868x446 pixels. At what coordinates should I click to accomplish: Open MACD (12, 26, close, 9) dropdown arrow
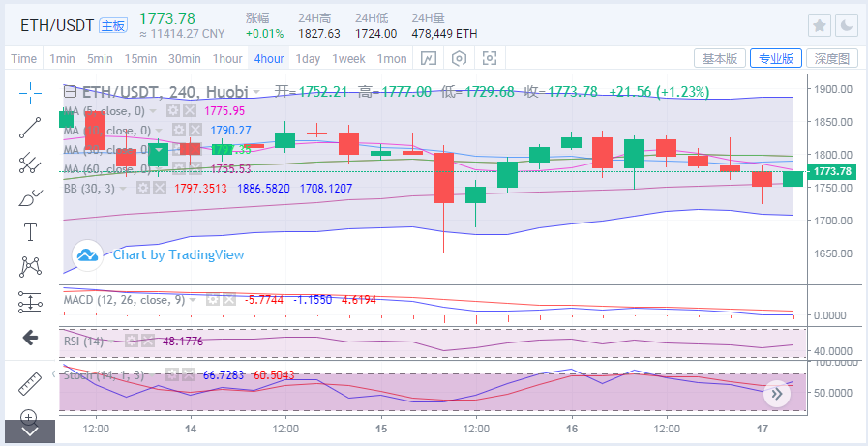tap(193, 300)
